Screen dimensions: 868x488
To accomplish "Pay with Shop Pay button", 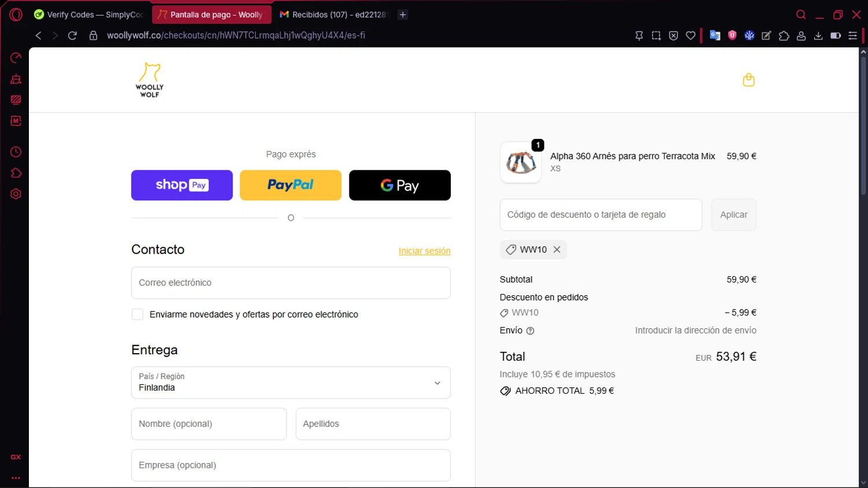I will tap(182, 185).
